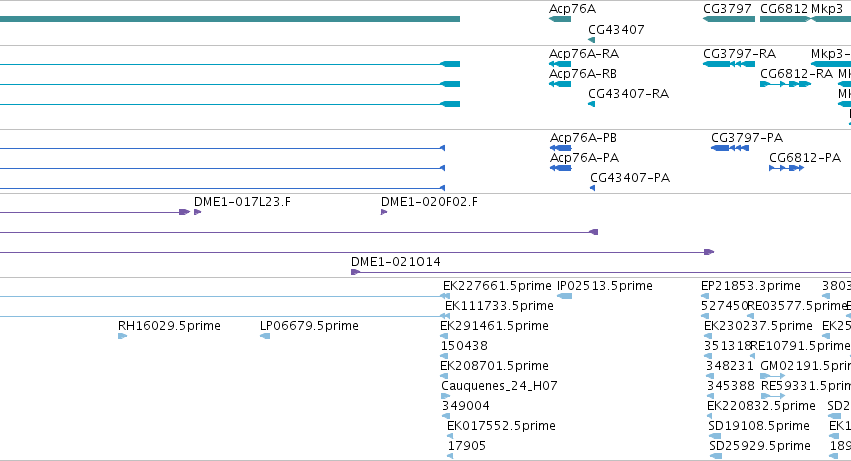Select the IP02513.5prime EST block
851x461 pixels.
coord(564,296)
